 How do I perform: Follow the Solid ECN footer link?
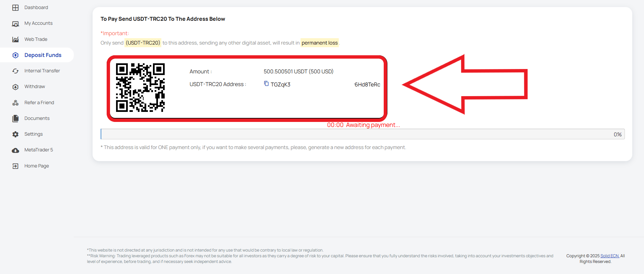coord(610,256)
